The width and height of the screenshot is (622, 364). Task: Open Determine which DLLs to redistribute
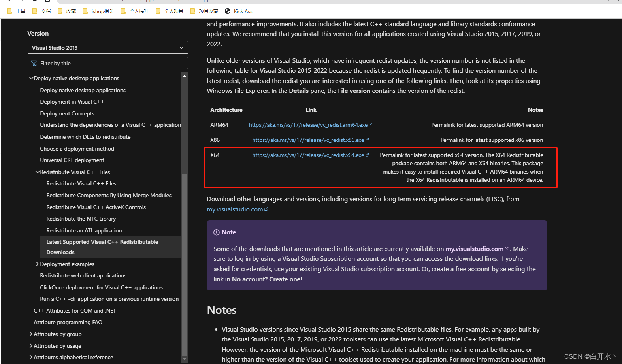click(85, 137)
